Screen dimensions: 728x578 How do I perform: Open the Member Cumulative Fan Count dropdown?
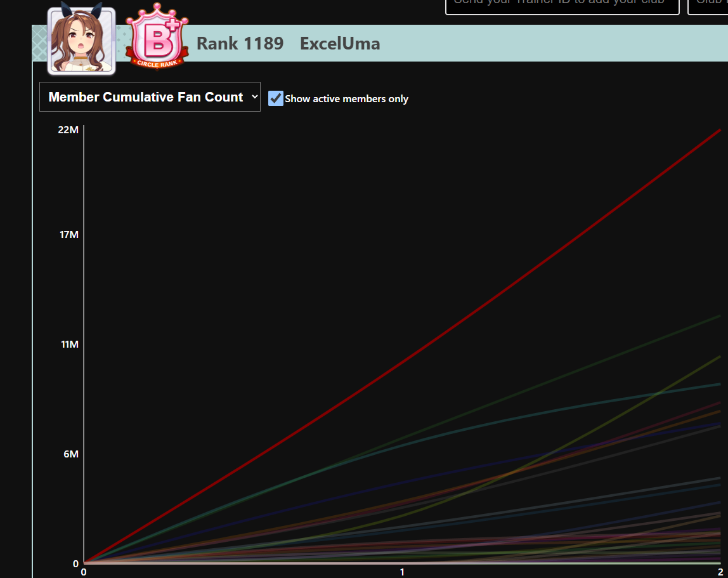point(150,96)
